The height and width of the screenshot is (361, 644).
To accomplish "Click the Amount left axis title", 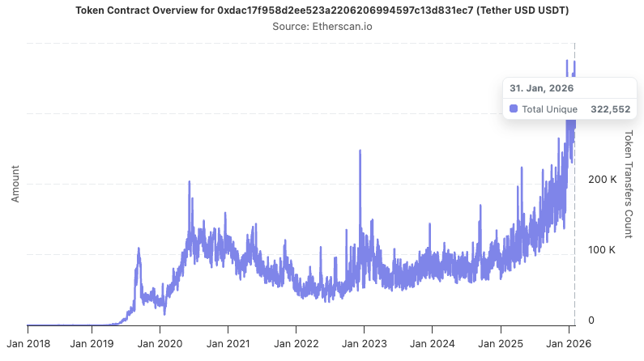I will click(15, 183).
